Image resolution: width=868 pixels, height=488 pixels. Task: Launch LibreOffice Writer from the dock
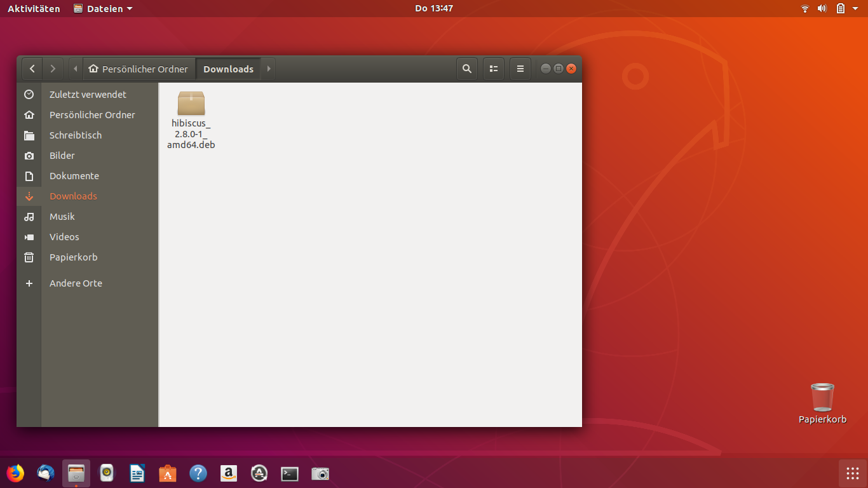(x=137, y=473)
